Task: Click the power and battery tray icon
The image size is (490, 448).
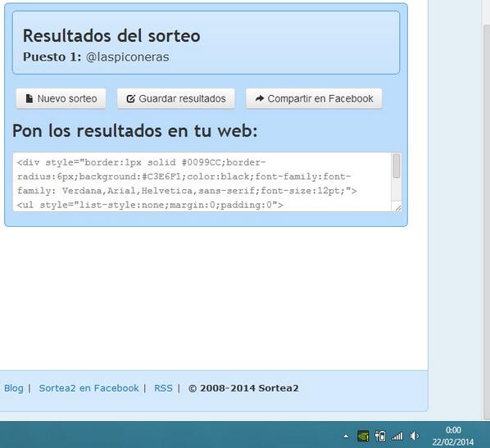Action: (380, 437)
